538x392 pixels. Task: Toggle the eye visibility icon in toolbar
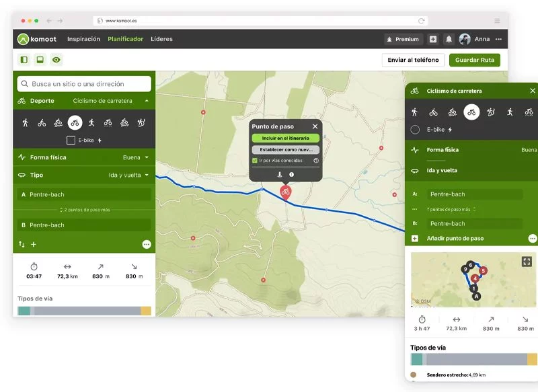tap(56, 60)
